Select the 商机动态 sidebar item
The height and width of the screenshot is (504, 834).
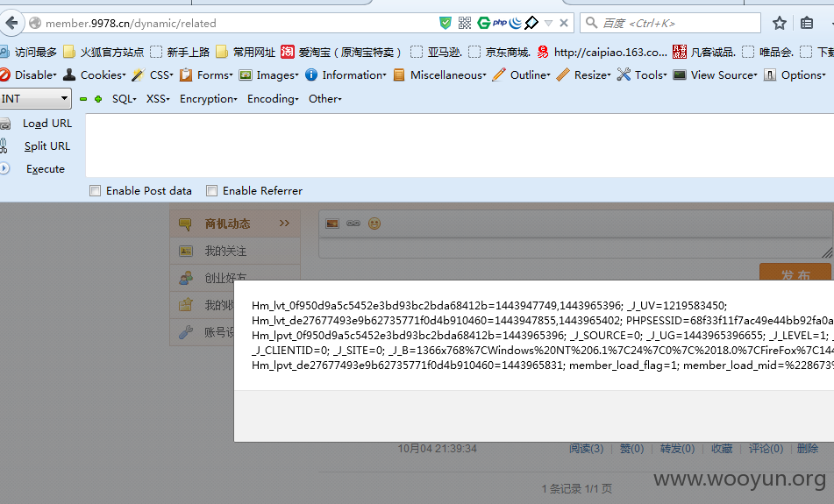coord(235,224)
